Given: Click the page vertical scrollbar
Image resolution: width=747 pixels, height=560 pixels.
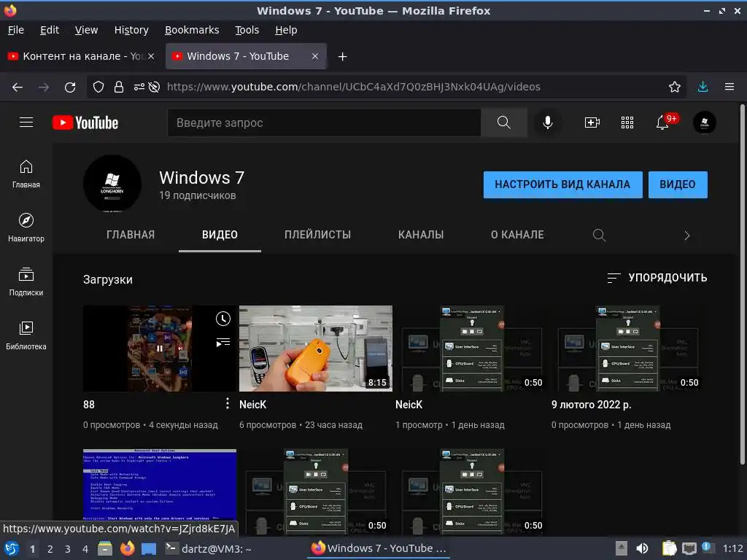Looking at the screenshot, I should coord(742,286).
